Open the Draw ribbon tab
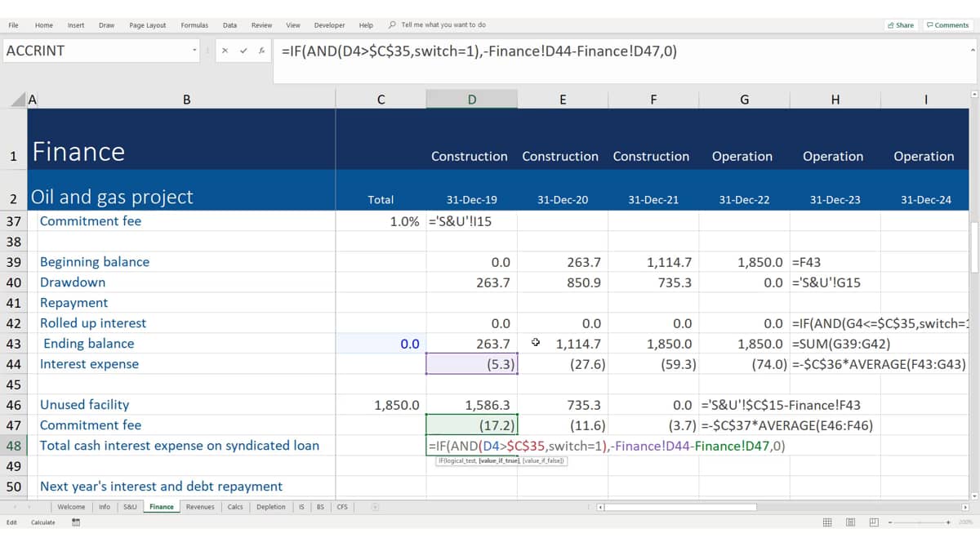The height and width of the screenshot is (551, 980). [106, 25]
